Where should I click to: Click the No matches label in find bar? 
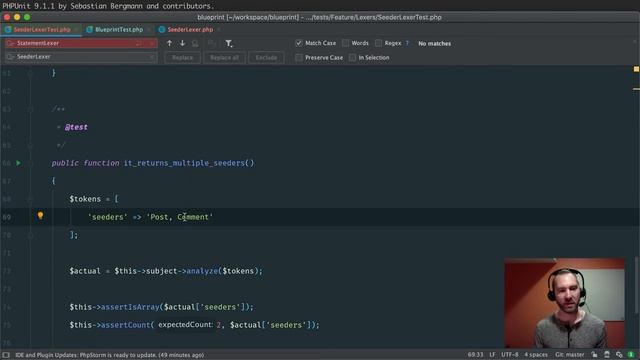(434, 43)
